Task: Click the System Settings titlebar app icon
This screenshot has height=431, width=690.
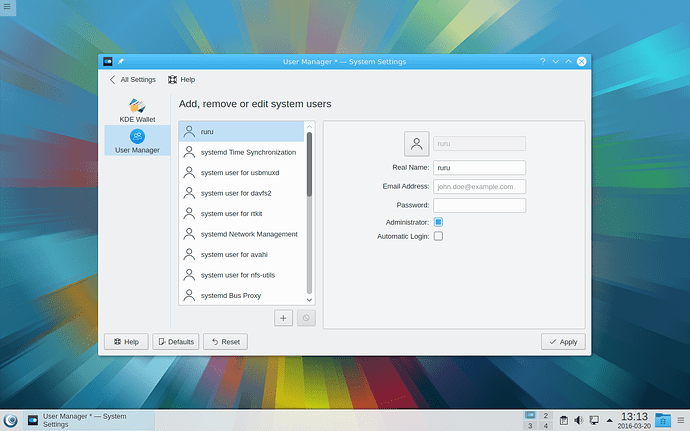Action: (x=108, y=62)
